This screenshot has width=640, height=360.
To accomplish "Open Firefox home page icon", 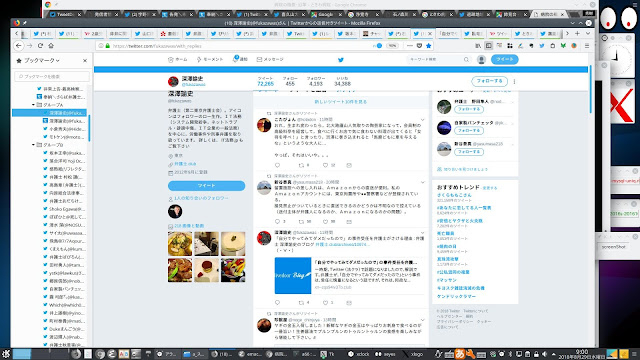I will point(51,46).
